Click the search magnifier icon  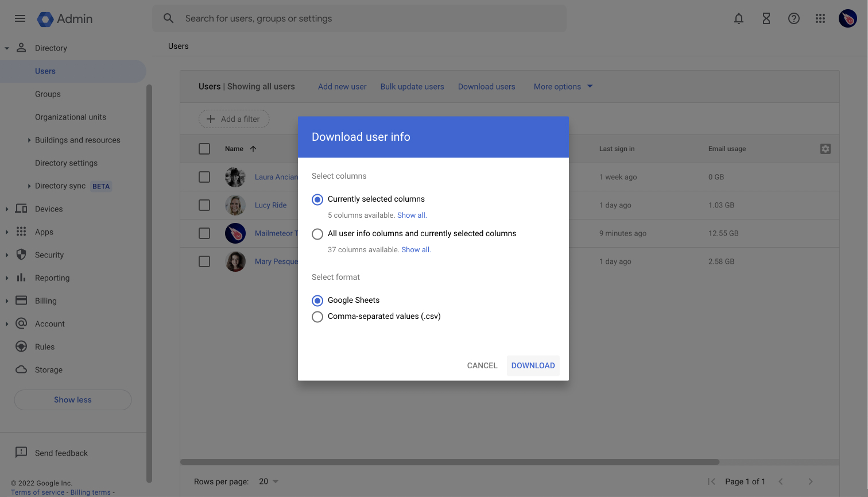click(168, 18)
